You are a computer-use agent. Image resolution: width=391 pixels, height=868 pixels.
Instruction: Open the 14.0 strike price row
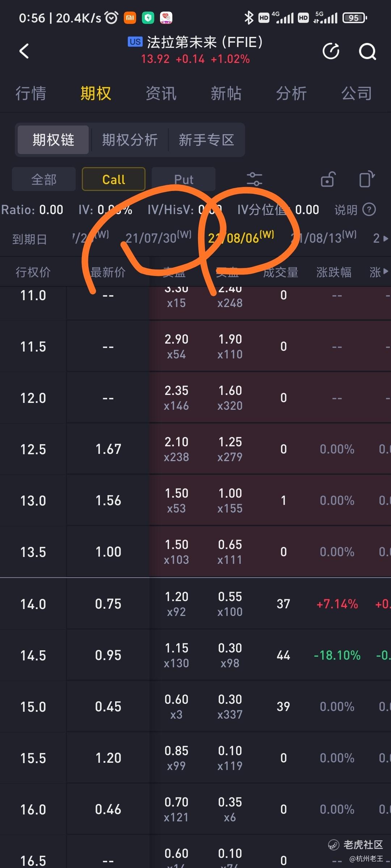195,604
